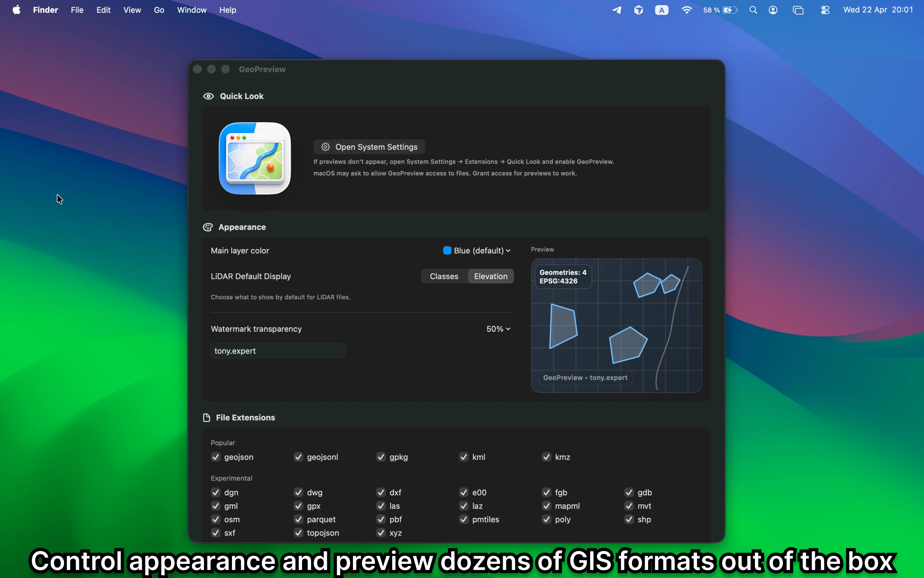This screenshot has width=924, height=578.
Task: Open Stage Manager windows icon
Action: coord(798,10)
